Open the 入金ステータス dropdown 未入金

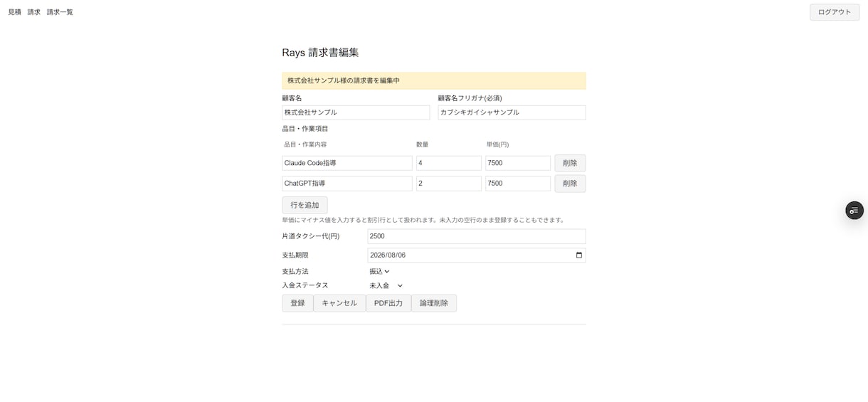tap(386, 286)
